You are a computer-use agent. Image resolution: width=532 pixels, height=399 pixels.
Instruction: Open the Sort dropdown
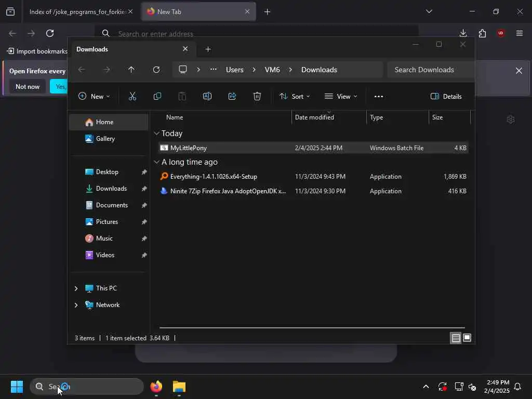pyautogui.click(x=295, y=96)
